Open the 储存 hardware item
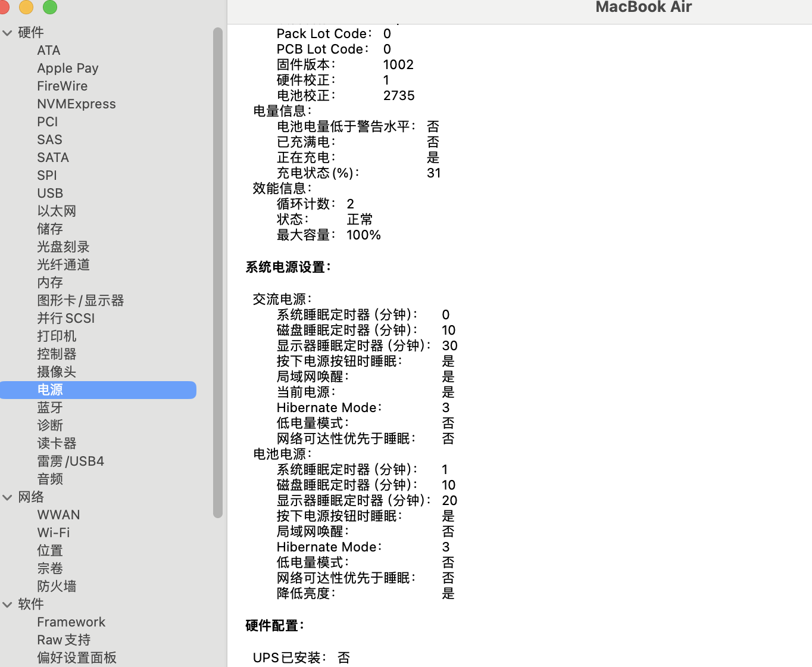Screen dimensions: 812x667 point(50,229)
